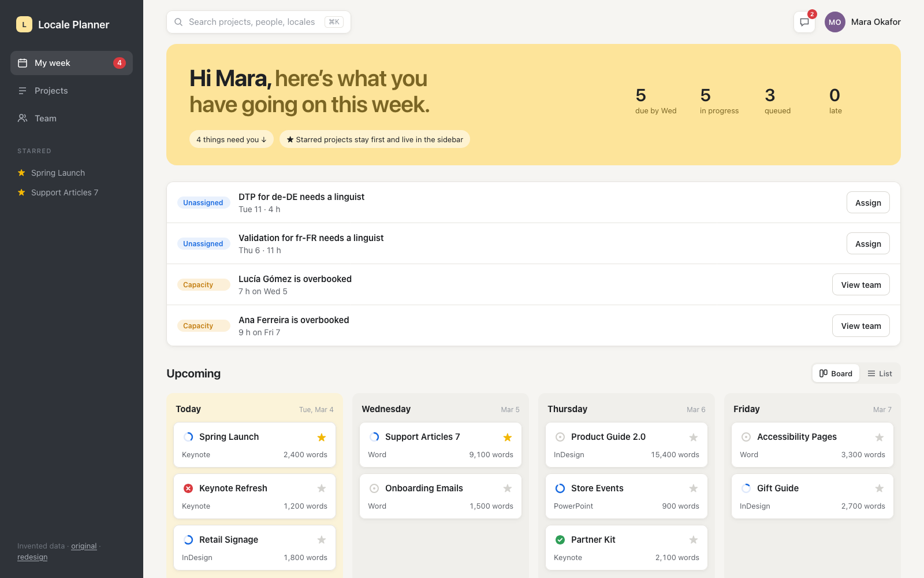Click the gold star beside Support Articles 7 in sidebar

[x=21, y=192]
